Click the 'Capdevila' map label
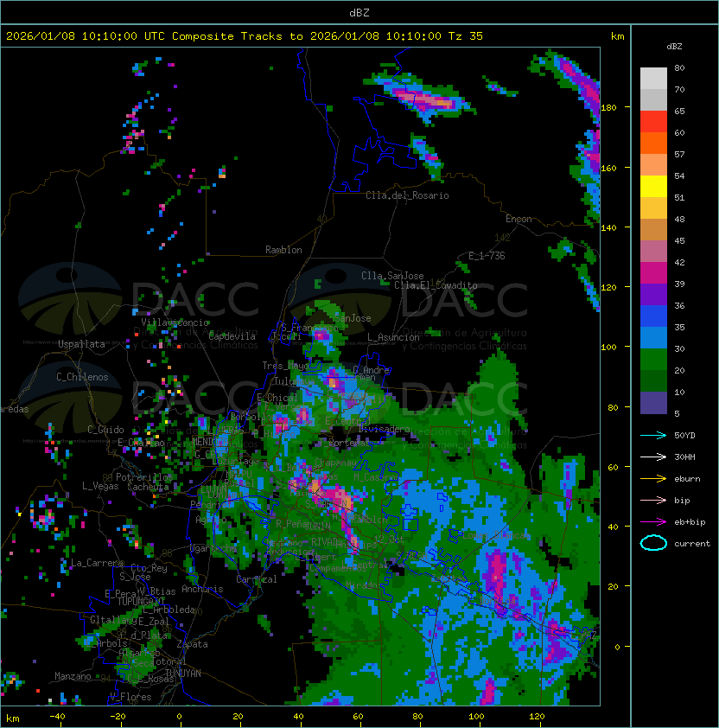The image size is (719, 728). click(x=232, y=336)
